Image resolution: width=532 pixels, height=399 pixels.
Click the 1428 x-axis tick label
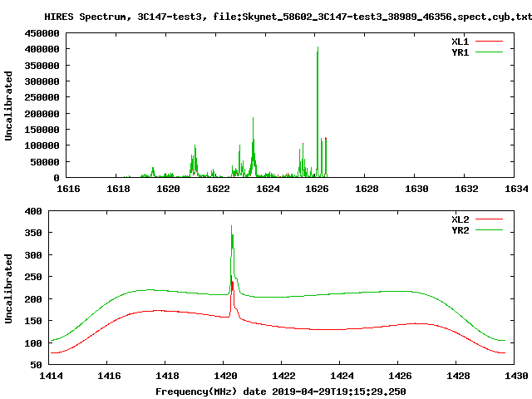(x=458, y=376)
